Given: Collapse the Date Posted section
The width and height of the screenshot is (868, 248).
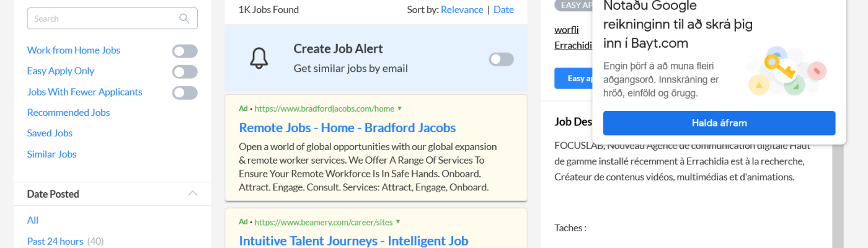Looking at the screenshot, I should point(193,193).
